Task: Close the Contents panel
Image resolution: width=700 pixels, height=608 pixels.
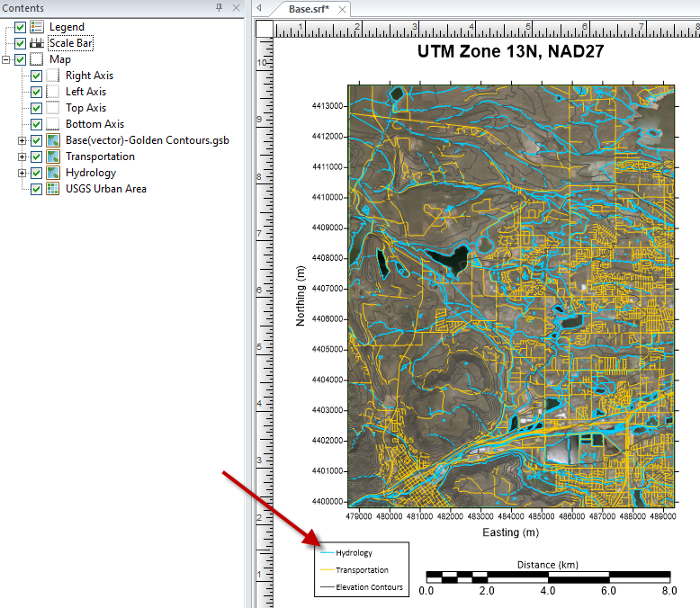Action: click(x=236, y=7)
